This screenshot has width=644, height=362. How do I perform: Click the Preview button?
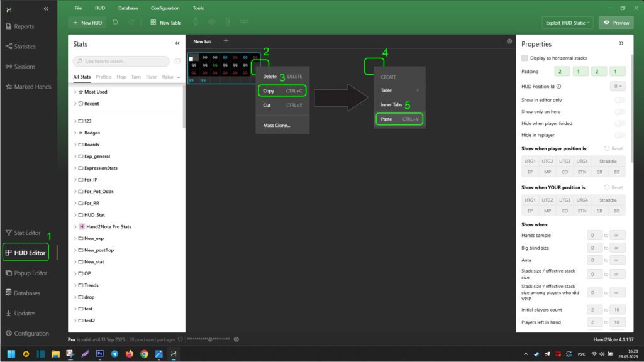(x=616, y=23)
